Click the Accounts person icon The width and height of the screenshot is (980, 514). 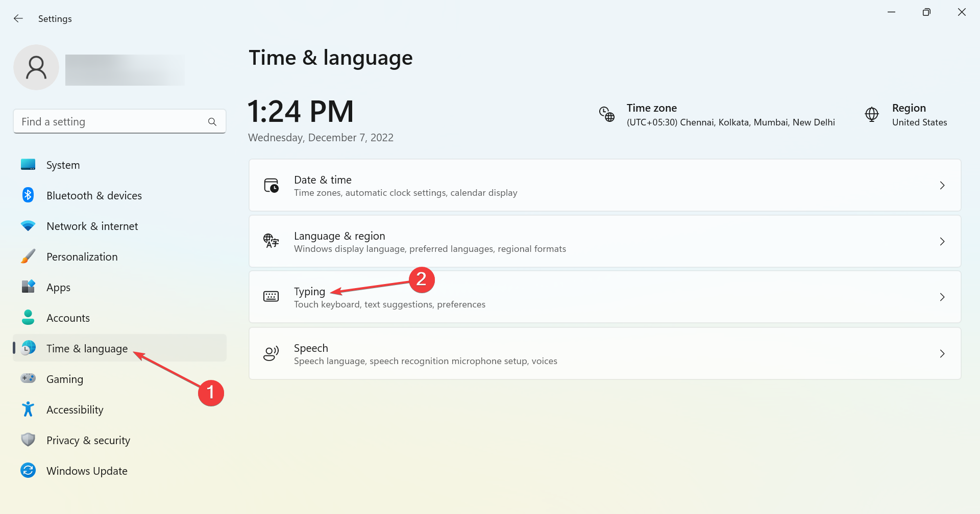tap(28, 317)
